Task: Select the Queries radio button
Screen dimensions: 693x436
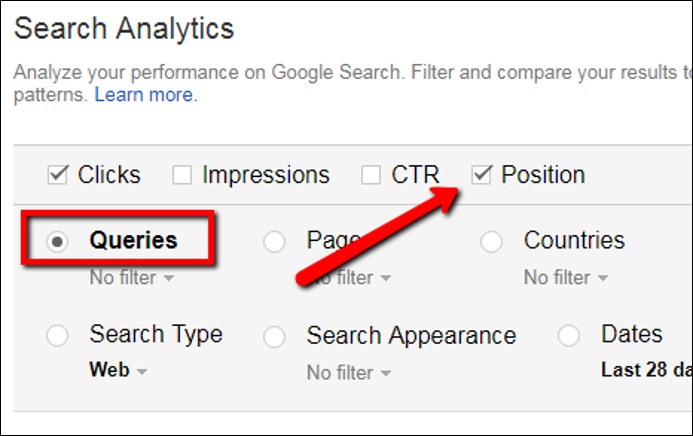Action: [x=57, y=243]
